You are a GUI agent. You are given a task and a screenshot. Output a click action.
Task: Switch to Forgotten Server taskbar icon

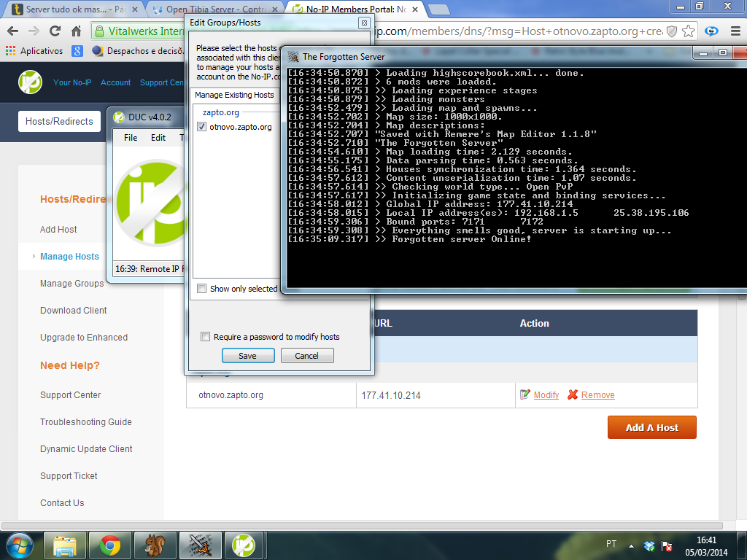(x=201, y=545)
